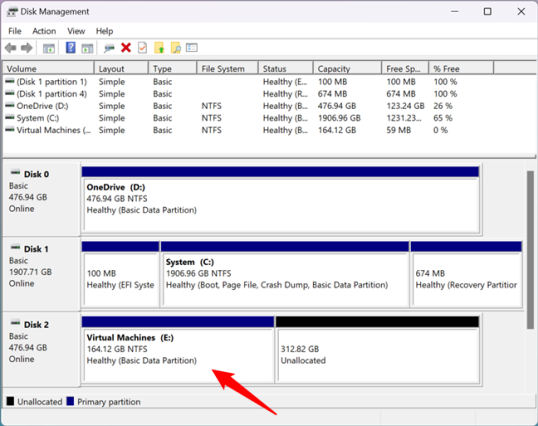Click the Disk 1 partition 4 row icon
Screen dimensions: 538x426
point(10,93)
